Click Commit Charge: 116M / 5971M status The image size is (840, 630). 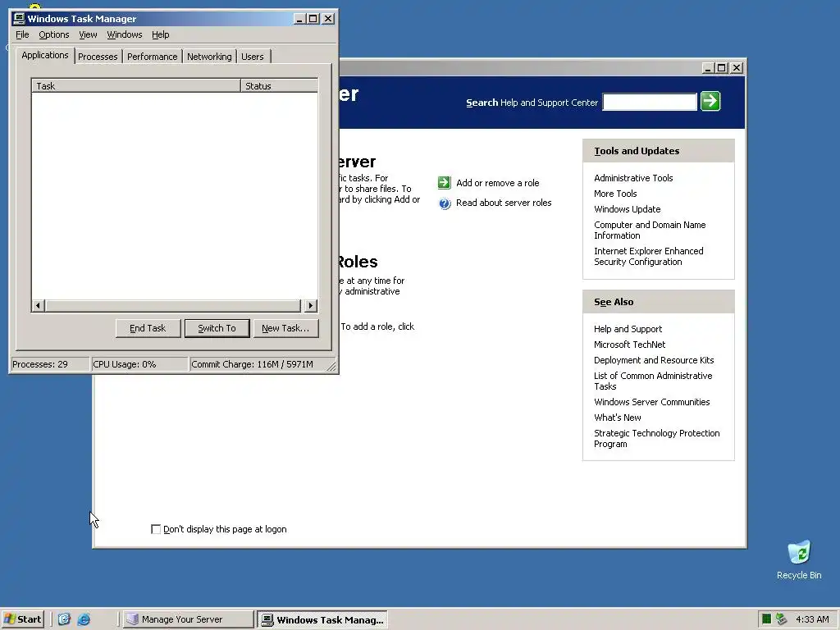[x=258, y=364]
